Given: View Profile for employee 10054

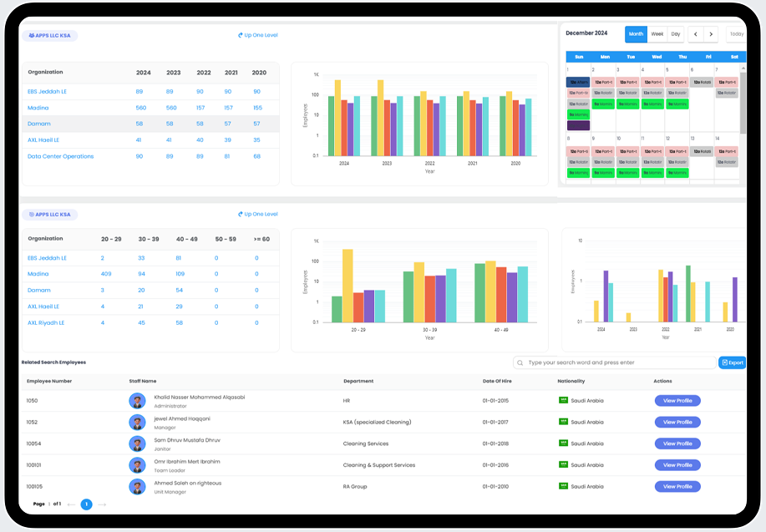Looking at the screenshot, I should coord(677,443).
